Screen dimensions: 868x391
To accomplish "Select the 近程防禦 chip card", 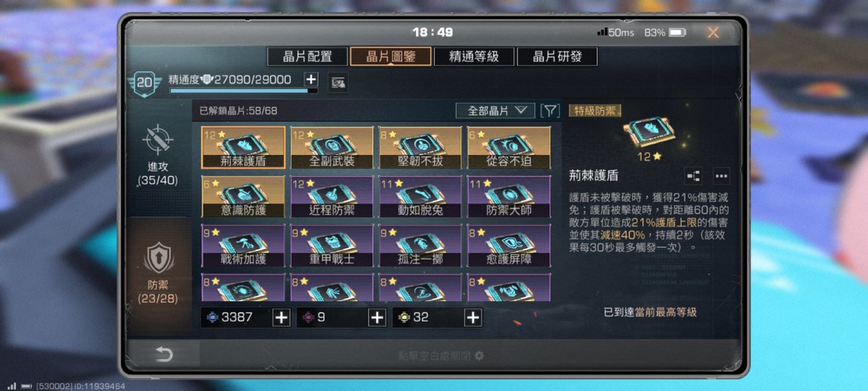I will point(331,196).
